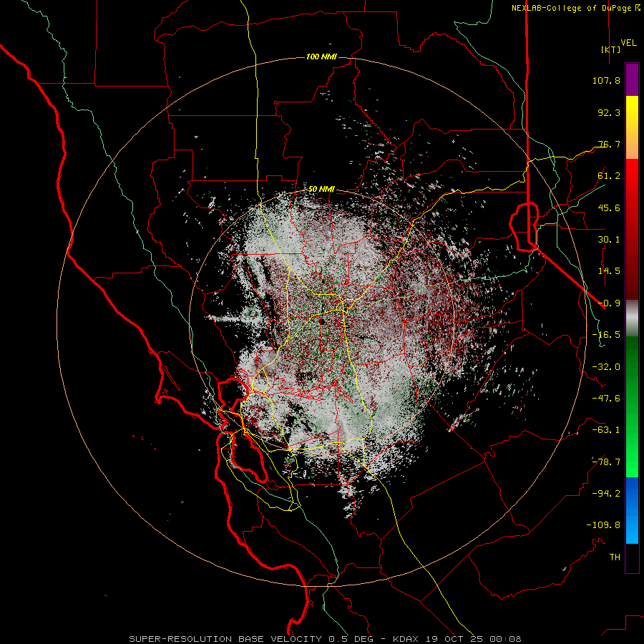Click the 92.3 velocity scale value
Viewport: 644px width, 644px height.
pyautogui.click(x=609, y=112)
